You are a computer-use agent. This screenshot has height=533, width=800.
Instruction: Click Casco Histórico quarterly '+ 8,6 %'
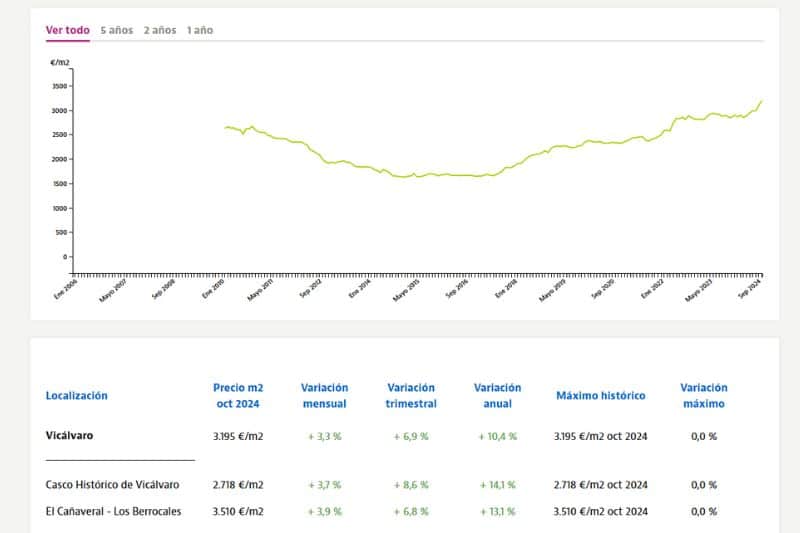[411, 485]
